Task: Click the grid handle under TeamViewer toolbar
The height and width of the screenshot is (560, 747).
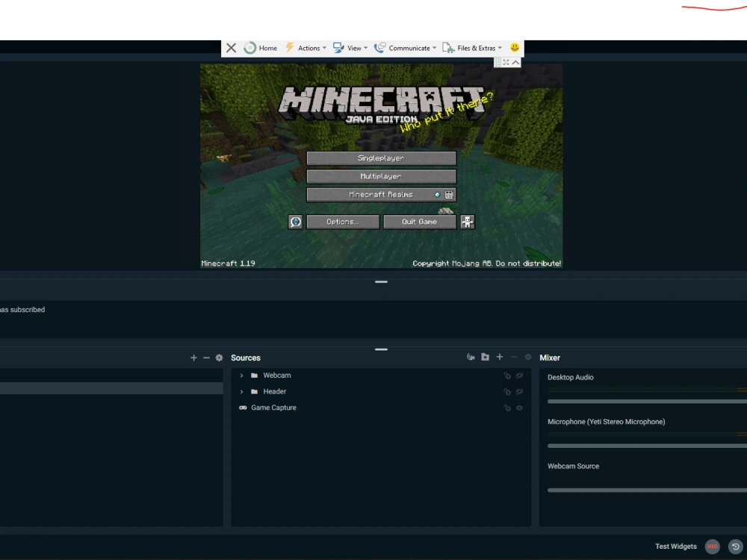Action: click(x=498, y=63)
